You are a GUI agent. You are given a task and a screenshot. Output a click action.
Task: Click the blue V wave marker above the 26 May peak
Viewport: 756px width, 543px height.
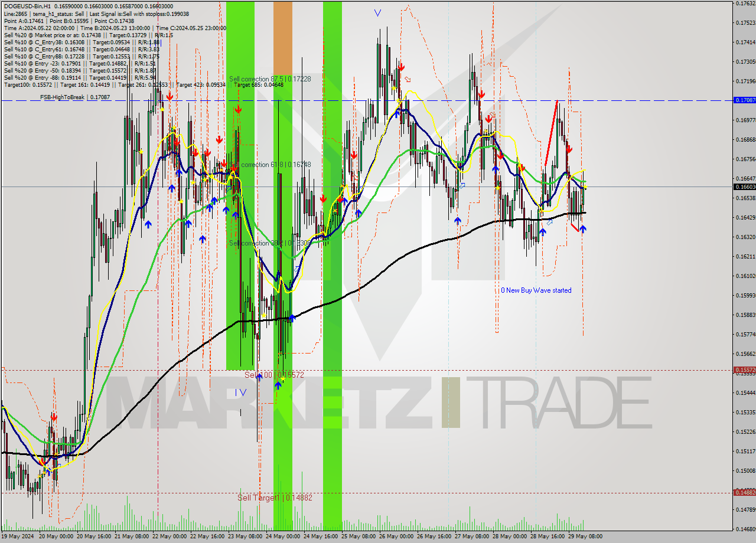pyautogui.click(x=377, y=12)
